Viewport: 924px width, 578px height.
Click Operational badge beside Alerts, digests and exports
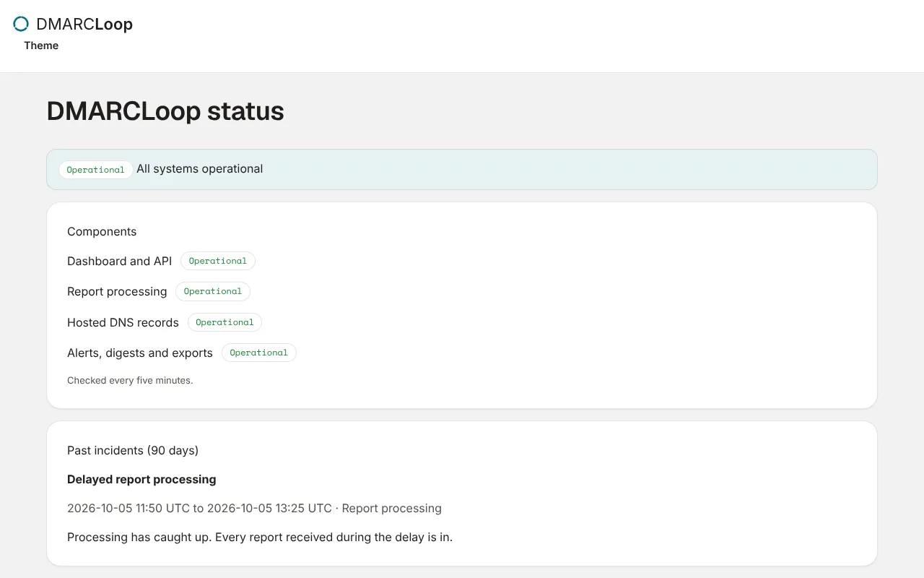pyautogui.click(x=259, y=353)
